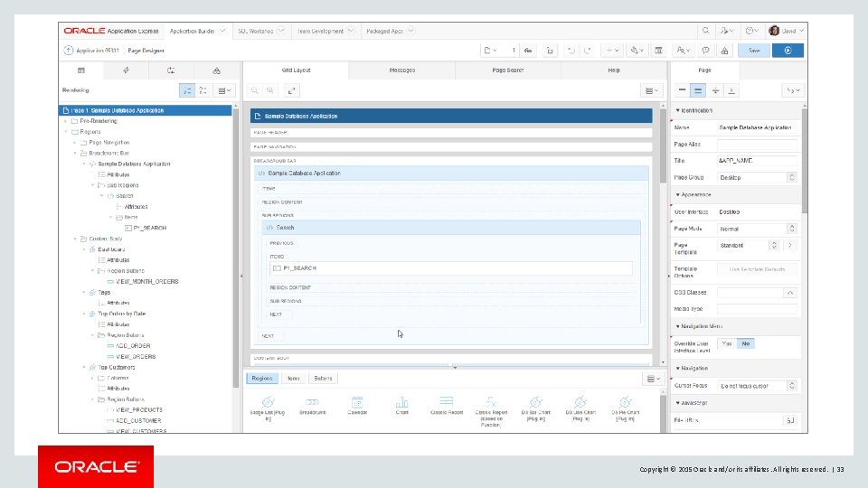
Task: Click the Title field &APP_NAME.
Action: [757, 161]
